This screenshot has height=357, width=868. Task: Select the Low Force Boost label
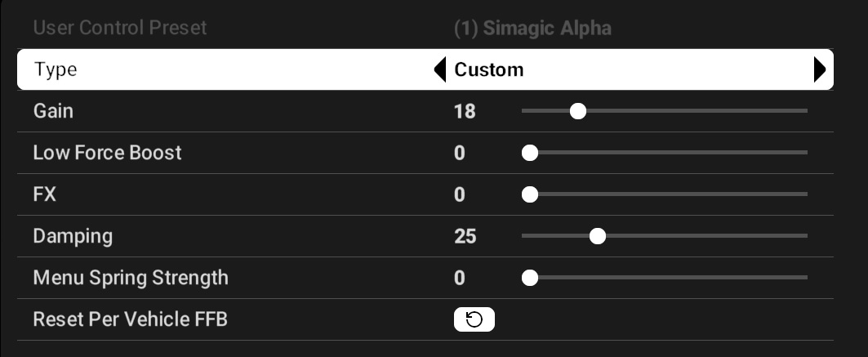107,153
